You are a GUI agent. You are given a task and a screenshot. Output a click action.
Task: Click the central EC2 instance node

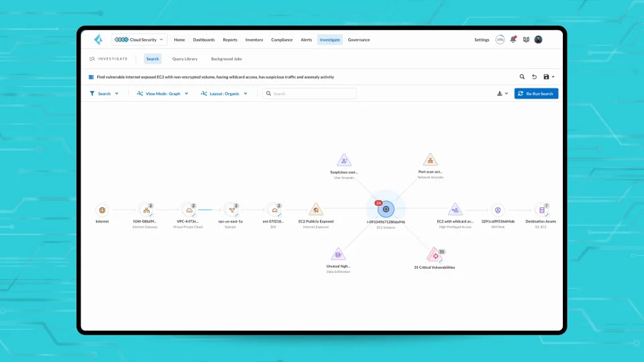tap(386, 209)
